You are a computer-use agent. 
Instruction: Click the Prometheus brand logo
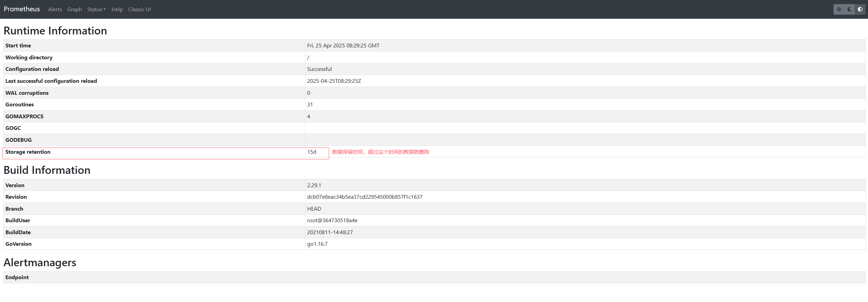[x=22, y=9]
